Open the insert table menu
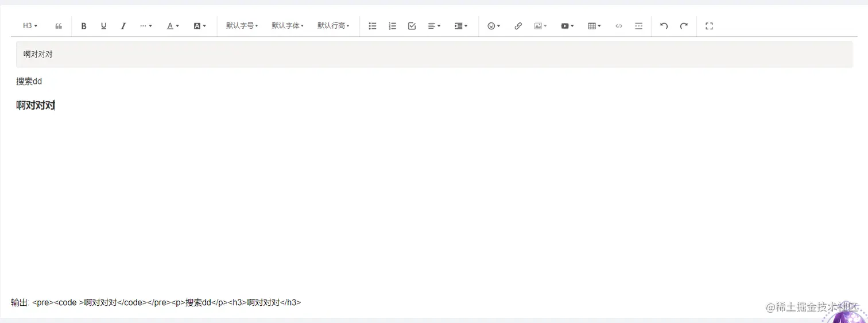The height and width of the screenshot is (323, 868). (594, 26)
